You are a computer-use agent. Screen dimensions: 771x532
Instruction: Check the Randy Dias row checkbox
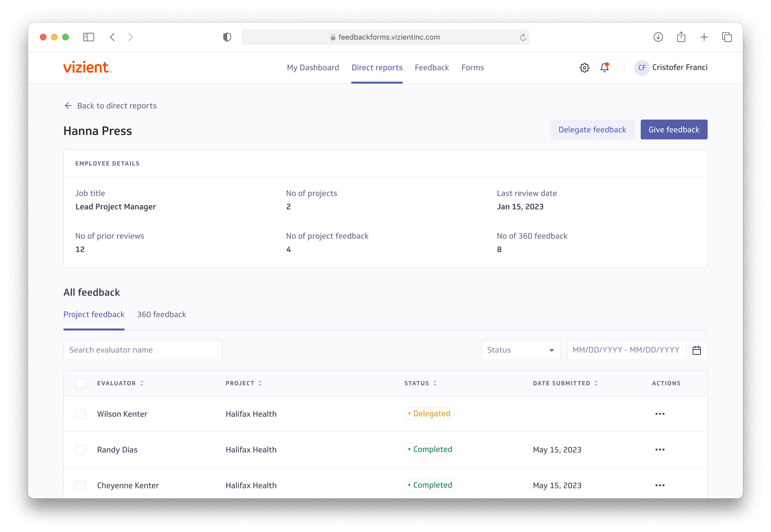click(80, 449)
